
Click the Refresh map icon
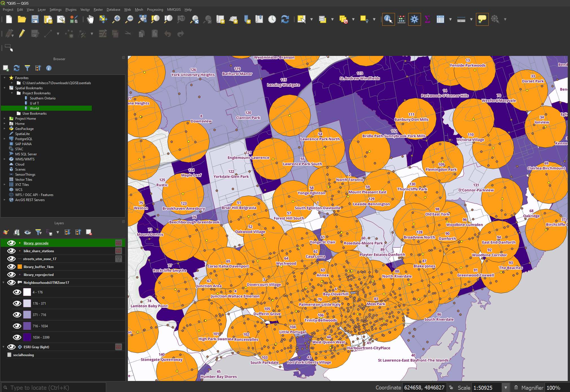tap(285, 19)
